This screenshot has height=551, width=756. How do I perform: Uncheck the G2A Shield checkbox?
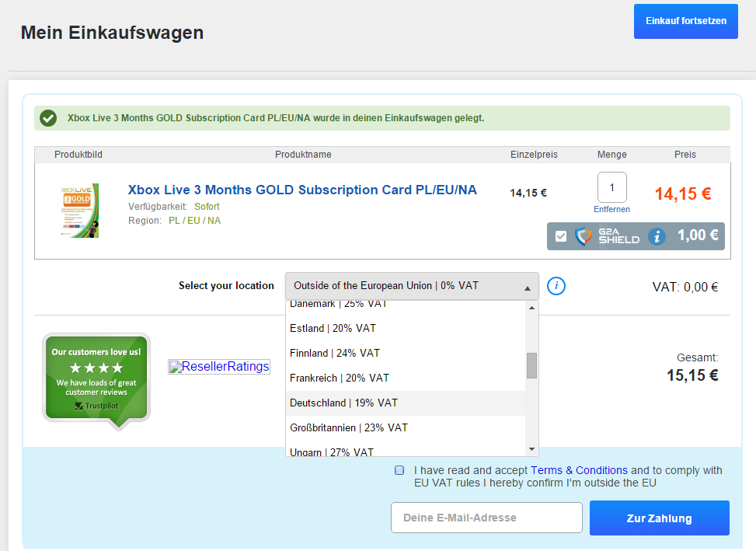click(x=561, y=236)
